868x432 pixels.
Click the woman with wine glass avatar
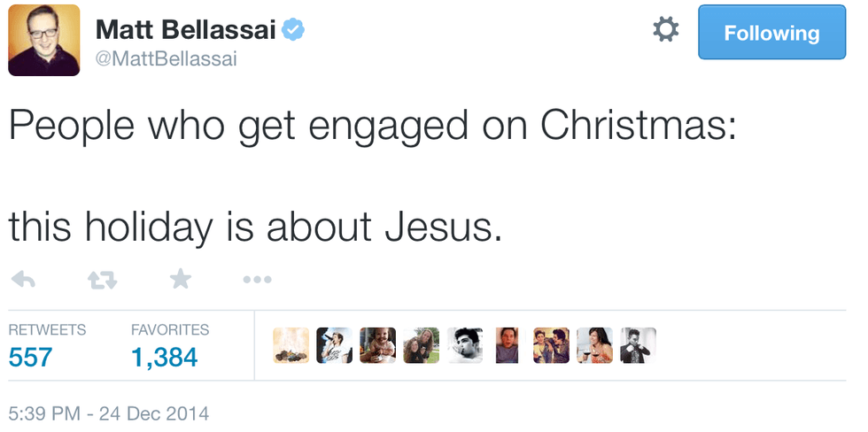594,345
